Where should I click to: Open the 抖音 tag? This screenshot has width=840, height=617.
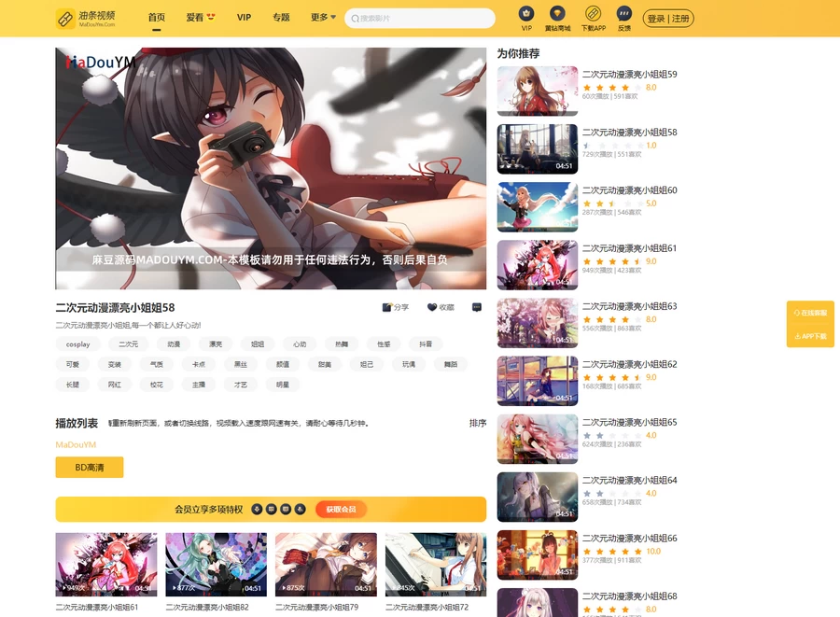point(426,344)
